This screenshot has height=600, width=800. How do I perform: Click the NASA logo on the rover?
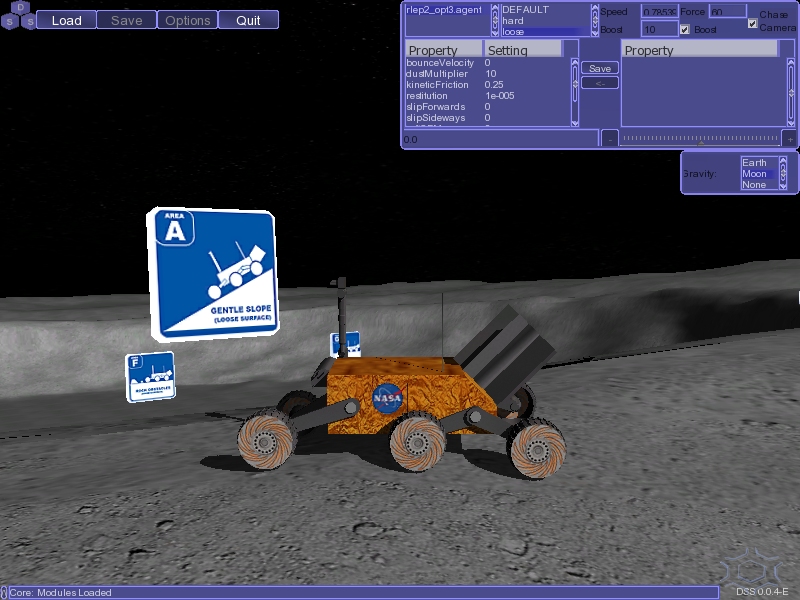tap(388, 397)
